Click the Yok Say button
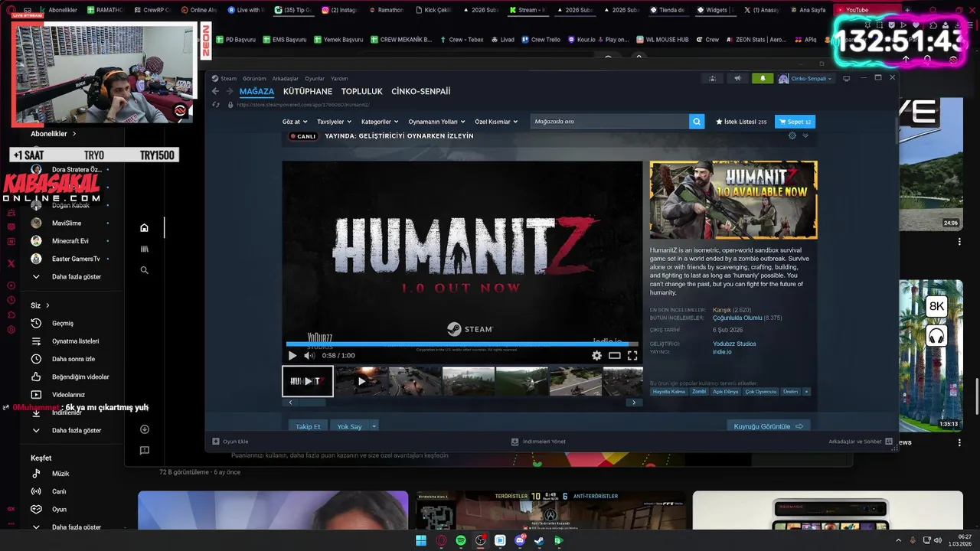 point(350,426)
